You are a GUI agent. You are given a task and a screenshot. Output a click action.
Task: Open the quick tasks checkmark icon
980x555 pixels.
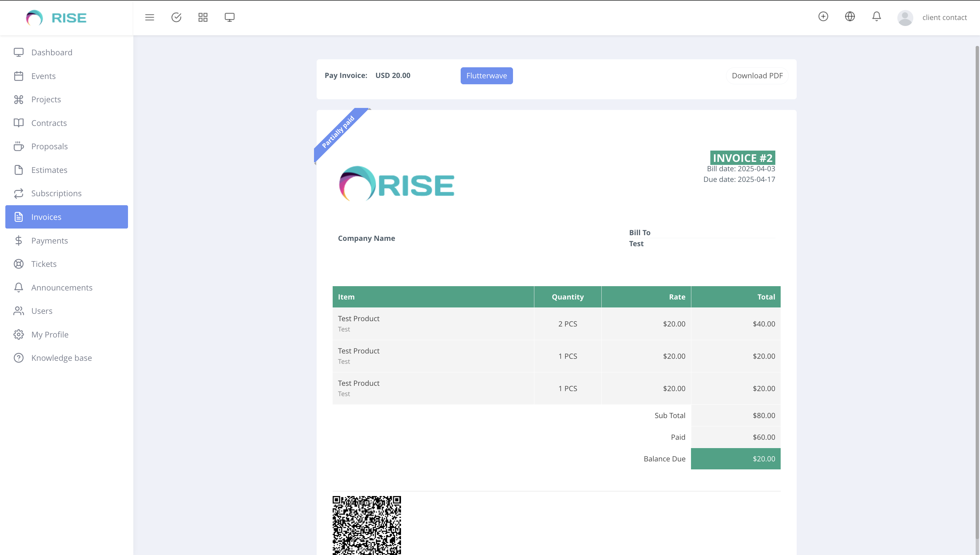pyautogui.click(x=176, y=17)
